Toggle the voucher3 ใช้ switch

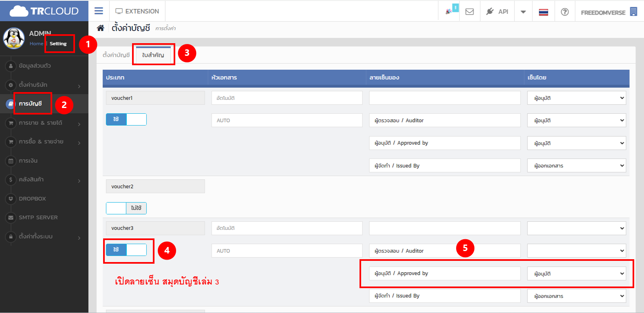[x=126, y=250]
